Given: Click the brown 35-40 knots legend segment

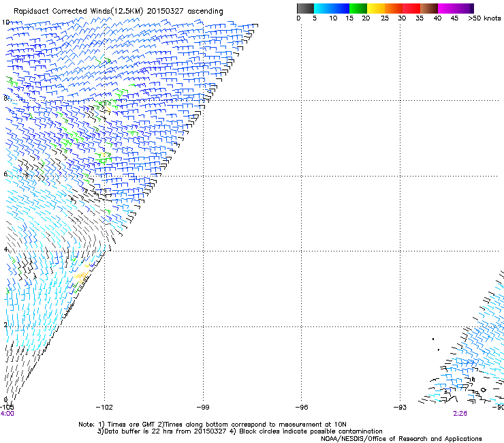Looking at the screenshot, I should (429, 8).
